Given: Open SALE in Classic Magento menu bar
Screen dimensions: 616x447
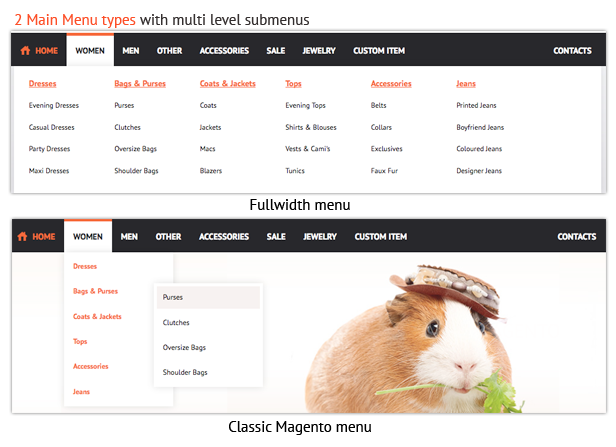Looking at the screenshot, I should [276, 236].
